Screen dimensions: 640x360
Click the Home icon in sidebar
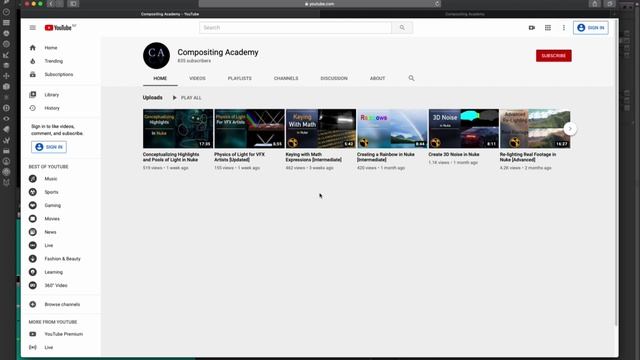pos(33,48)
